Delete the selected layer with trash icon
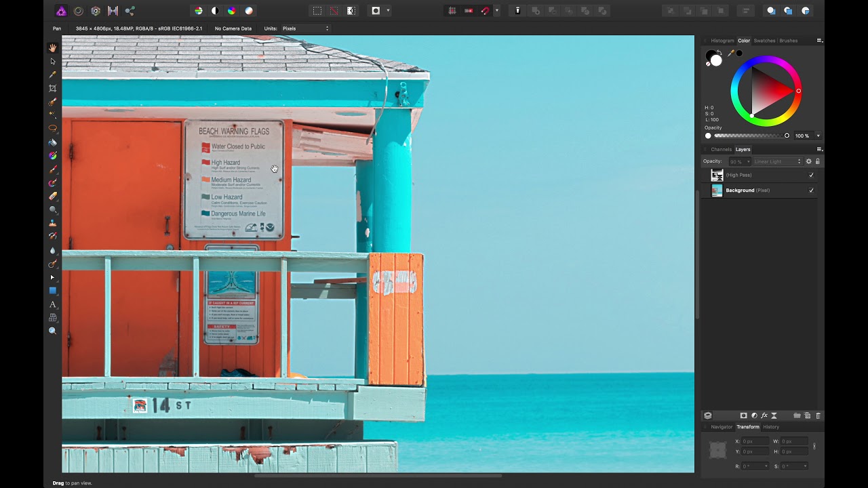Screen dimensions: 868x488 click(x=818, y=415)
